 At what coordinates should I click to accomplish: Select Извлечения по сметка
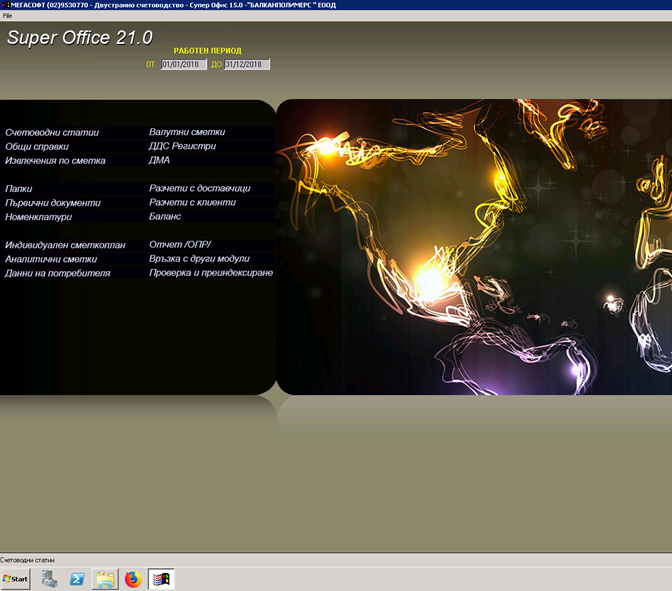point(54,160)
